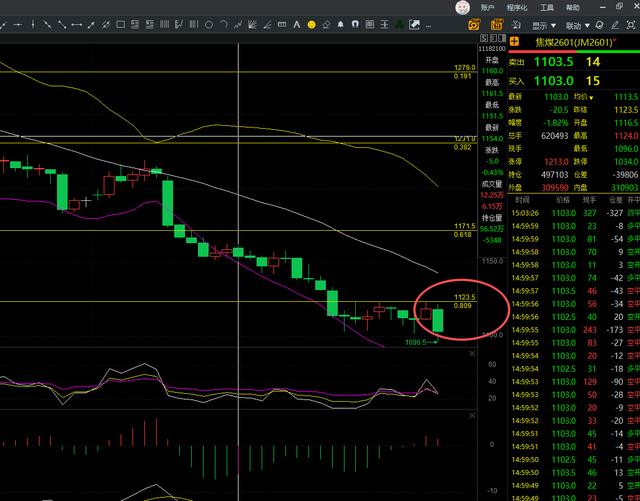Click the 1231.0 Fibonacci level label

tap(465, 139)
